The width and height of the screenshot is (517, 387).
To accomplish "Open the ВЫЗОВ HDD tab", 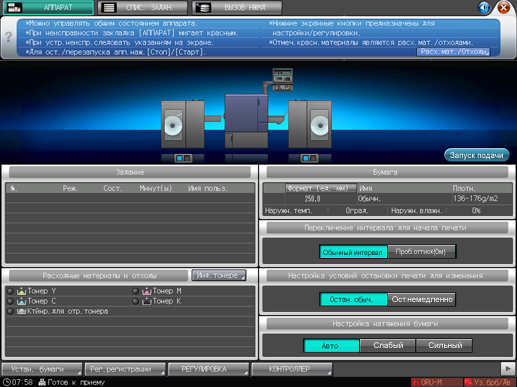I will [237, 7].
